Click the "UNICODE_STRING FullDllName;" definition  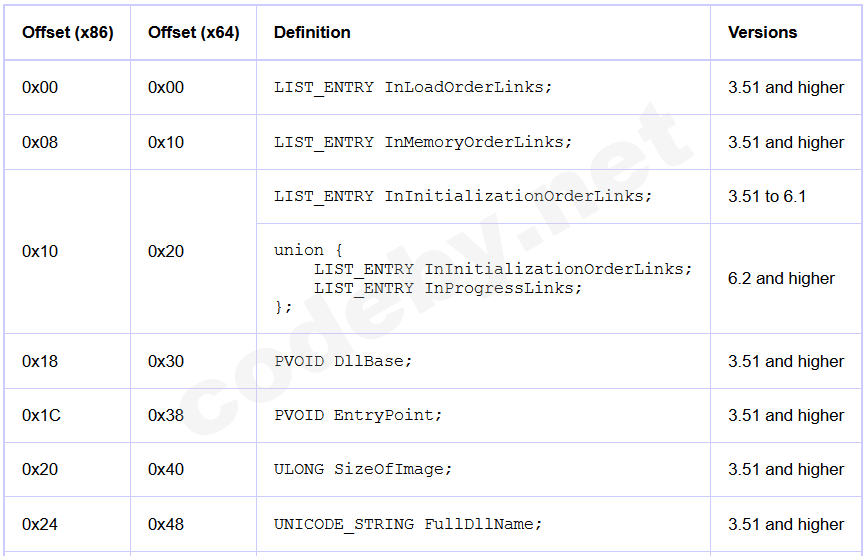click(x=408, y=525)
